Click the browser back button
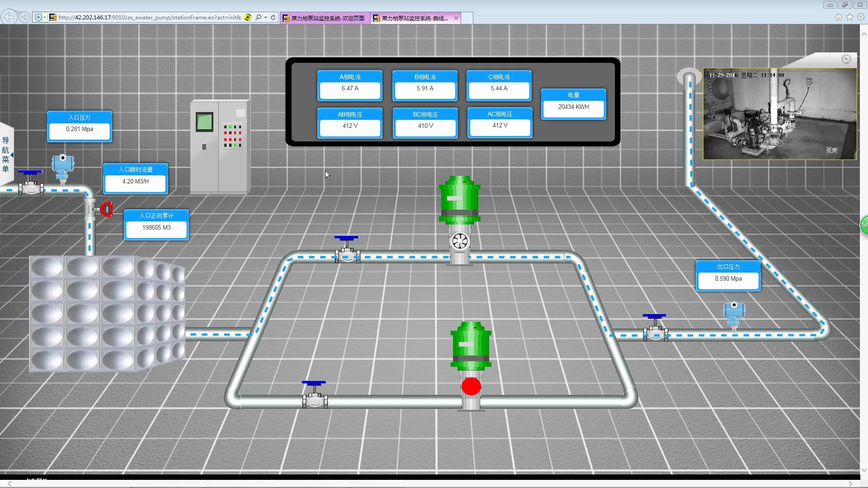Image resolution: width=868 pixels, height=488 pixels. pyautogui.click(x=9, y=17)
